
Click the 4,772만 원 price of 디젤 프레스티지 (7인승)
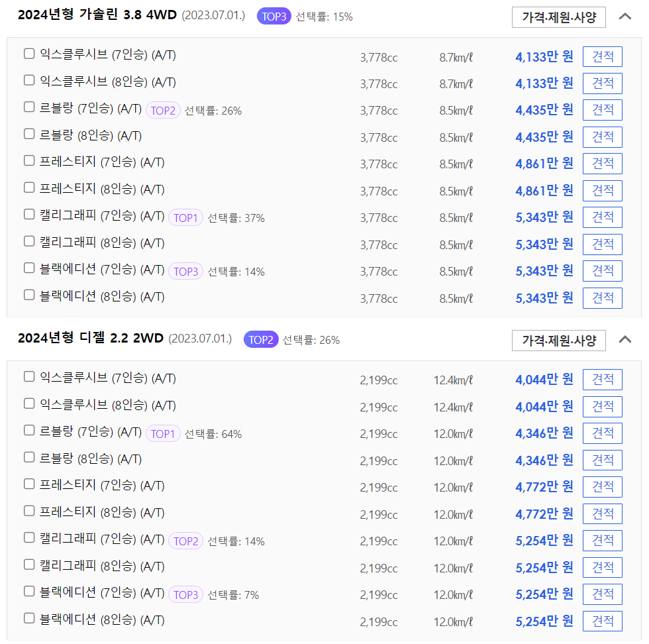(544, 486)
